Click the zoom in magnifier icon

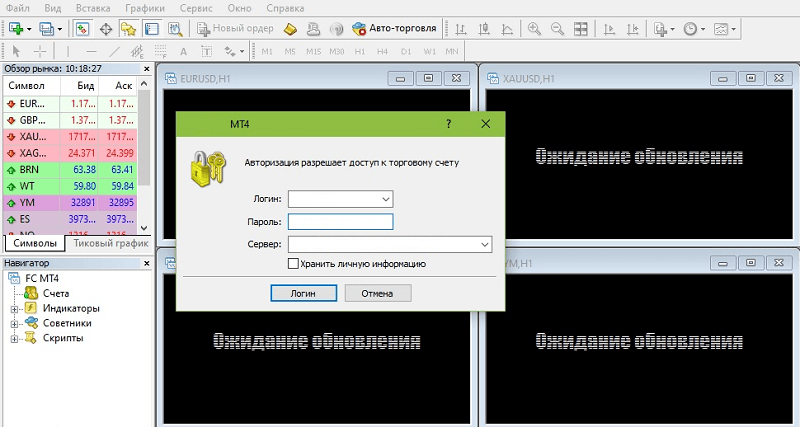(534, 29)
